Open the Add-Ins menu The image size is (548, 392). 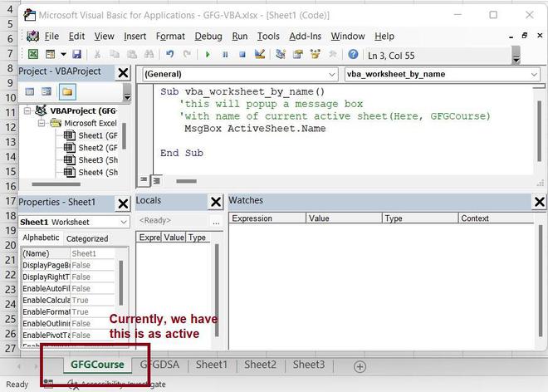(305, 36)
